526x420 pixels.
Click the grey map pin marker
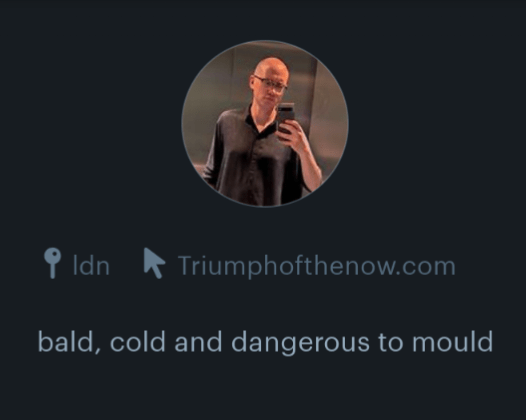53,263
